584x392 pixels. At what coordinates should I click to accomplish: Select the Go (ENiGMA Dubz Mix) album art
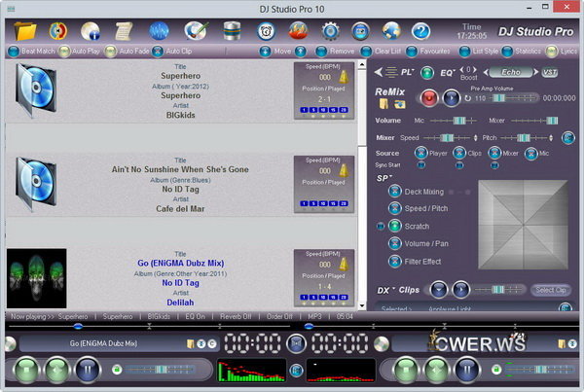37,278
